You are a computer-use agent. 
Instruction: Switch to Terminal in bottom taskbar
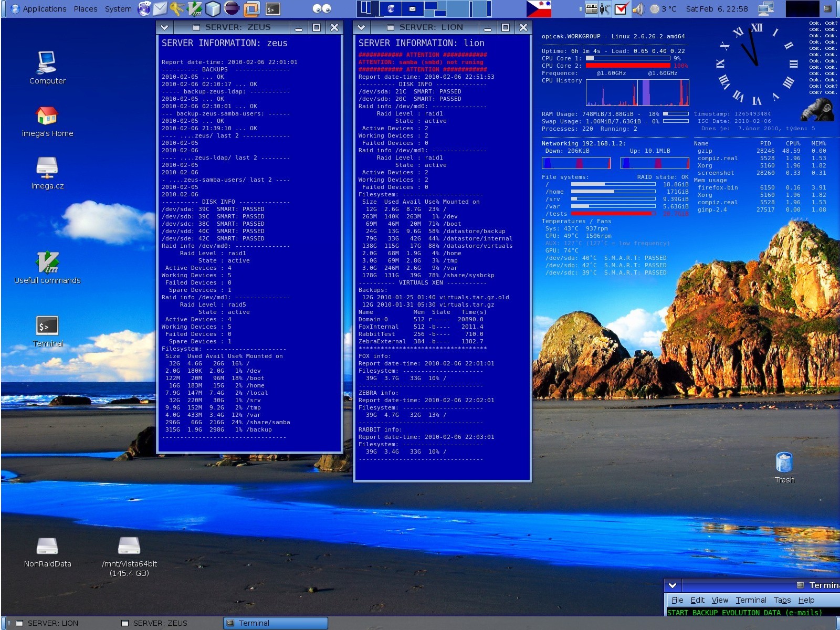[275, 623]
